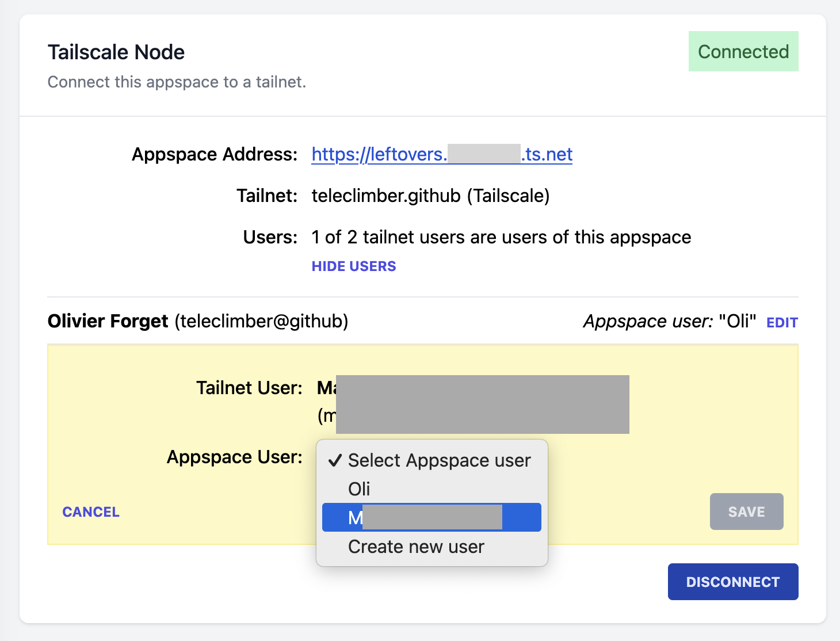Viewport: 840px width, 641px height.
Task: Click the italic Appspace user "Oli" text
Action: [669, 321]
